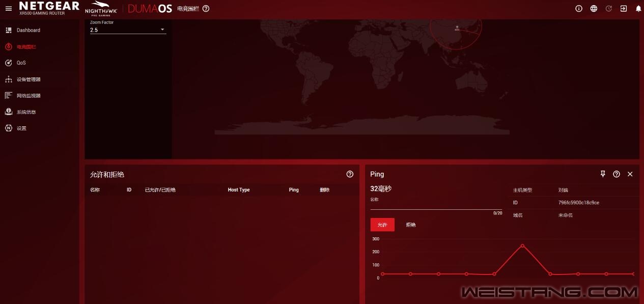Expand the Zoom Factor dropdown
The height and width of the screenshot is (304, 644).
(128, 30)
